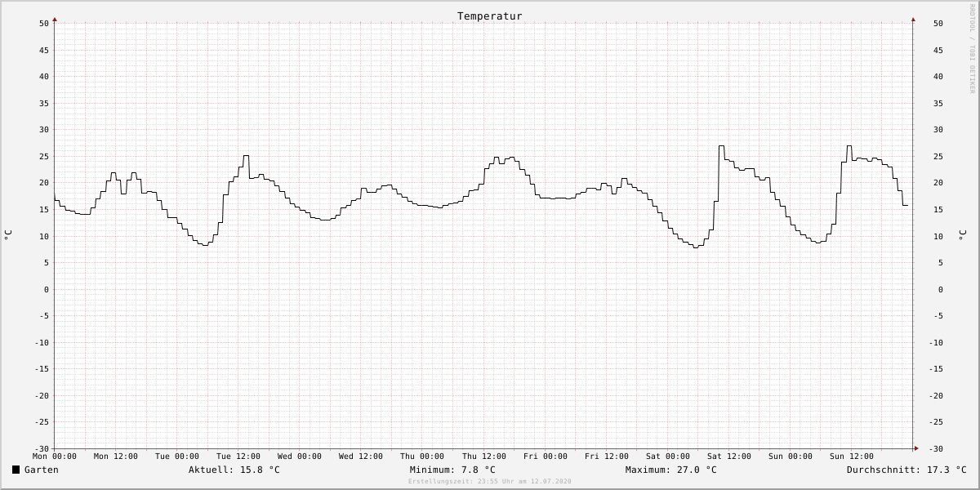Click the 25 label on left temperature axis
The image size is (980, 490).
coord(44,157)
